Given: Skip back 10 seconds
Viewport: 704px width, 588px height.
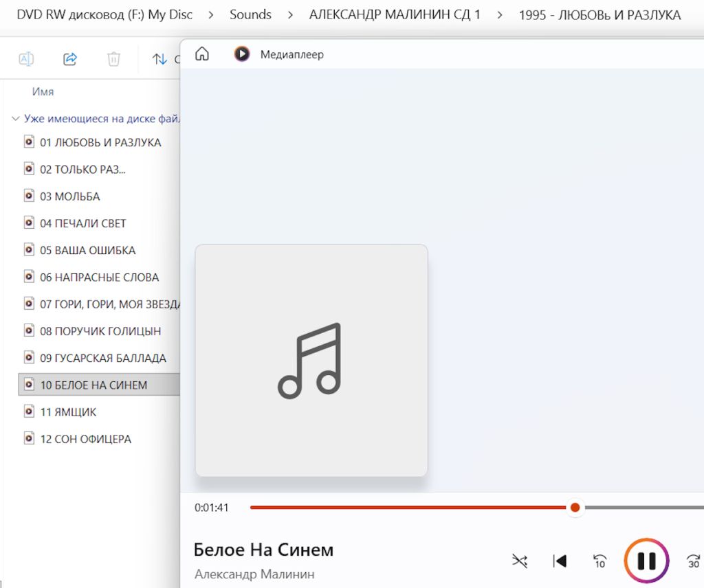Looking at the screenshot, I should 599,561.
